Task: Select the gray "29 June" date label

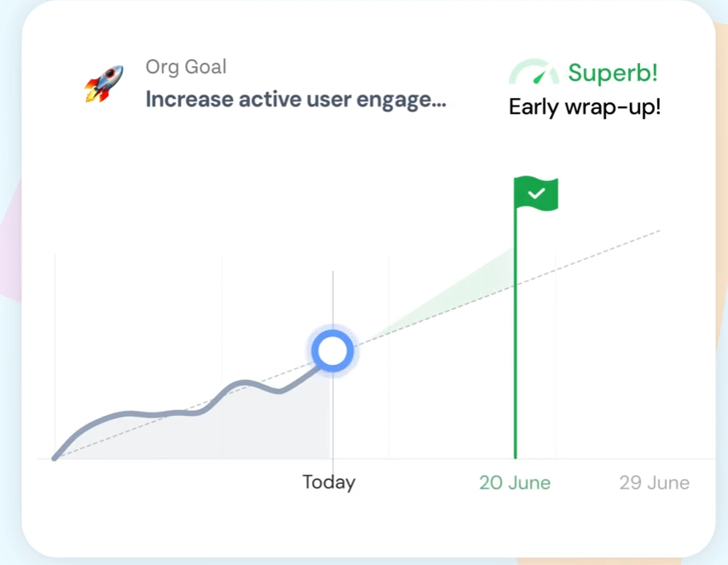Action: tap(654, 483)
